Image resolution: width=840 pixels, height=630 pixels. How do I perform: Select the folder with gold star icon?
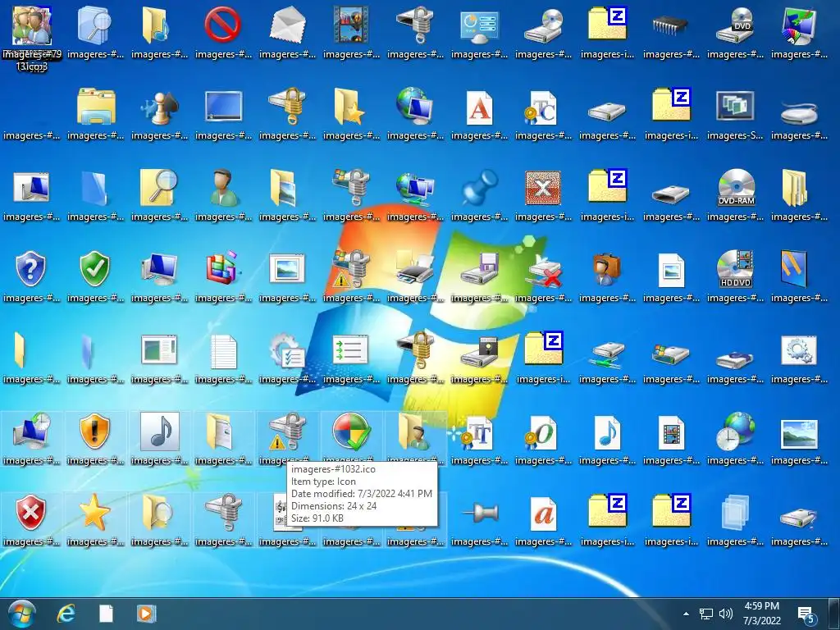click(x=349, y=106)
